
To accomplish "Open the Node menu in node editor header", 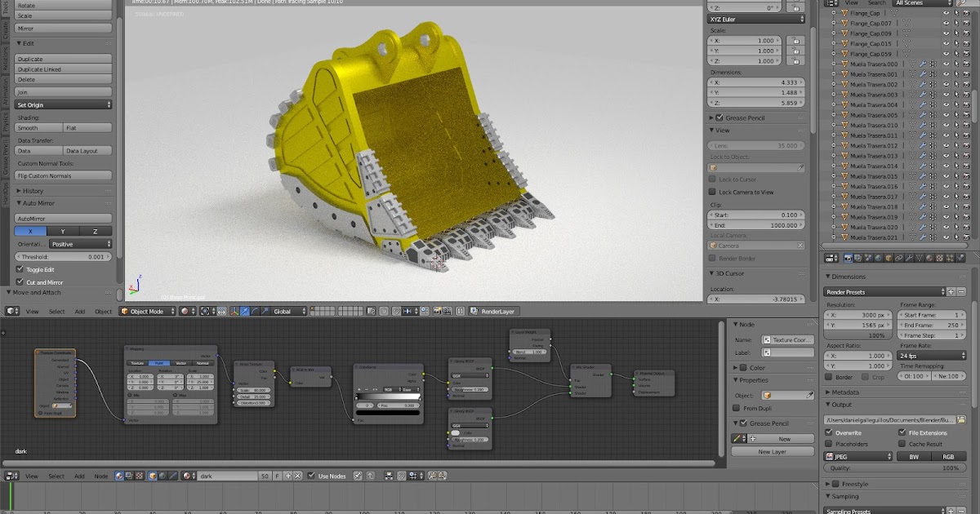I will [101, 476].
